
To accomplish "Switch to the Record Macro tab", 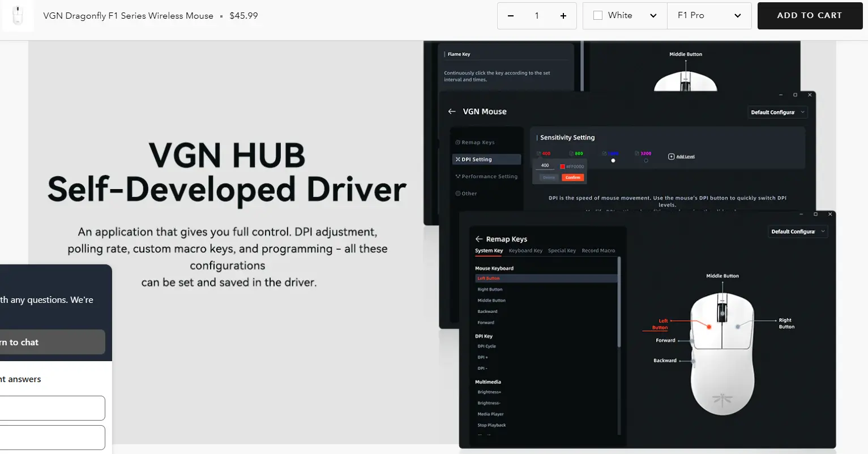I will [598, 251].
